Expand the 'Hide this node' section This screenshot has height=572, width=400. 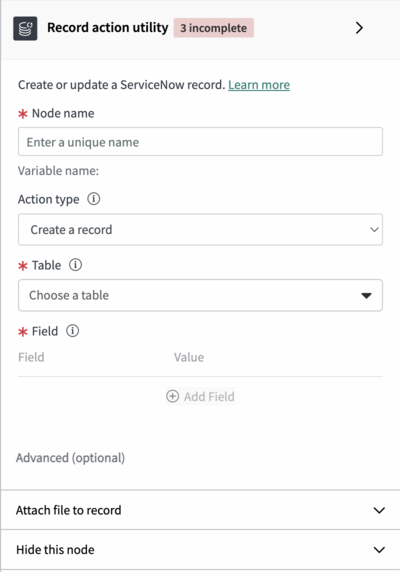(200, 549)
